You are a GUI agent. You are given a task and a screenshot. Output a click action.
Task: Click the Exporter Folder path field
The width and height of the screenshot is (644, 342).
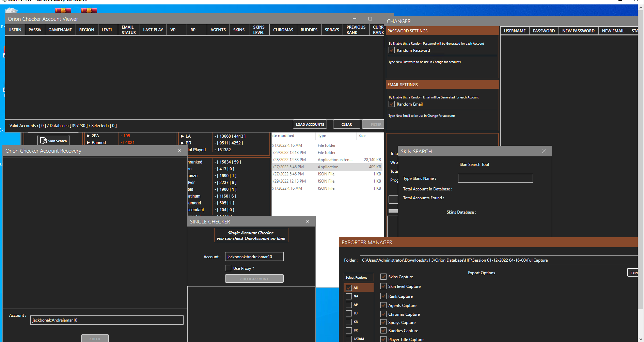[499, 260]
